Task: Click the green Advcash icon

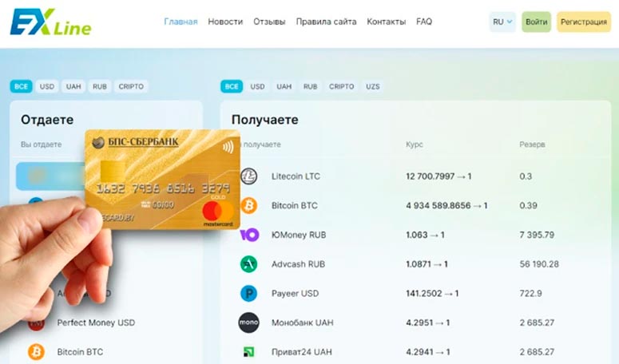Action: pos(249,264)
